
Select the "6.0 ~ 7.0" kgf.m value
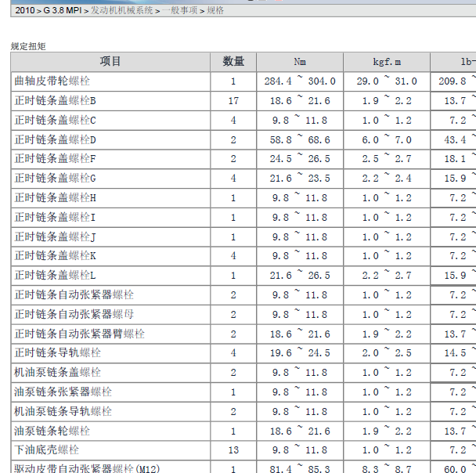pos(387,140)
